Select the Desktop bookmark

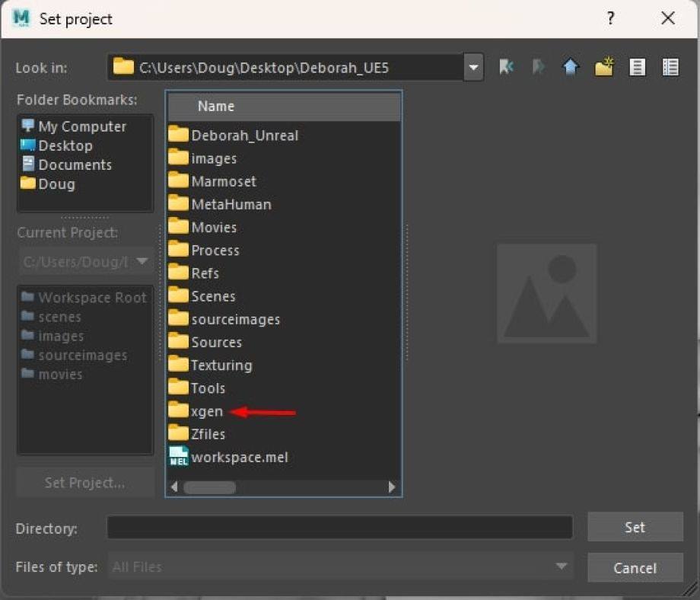65,145
